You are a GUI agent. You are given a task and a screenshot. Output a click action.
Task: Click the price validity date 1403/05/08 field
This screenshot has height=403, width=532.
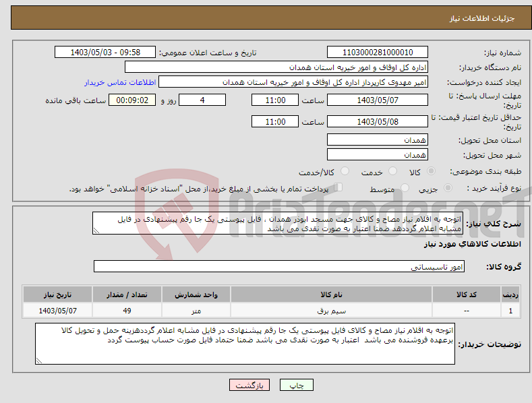(378, 121)
